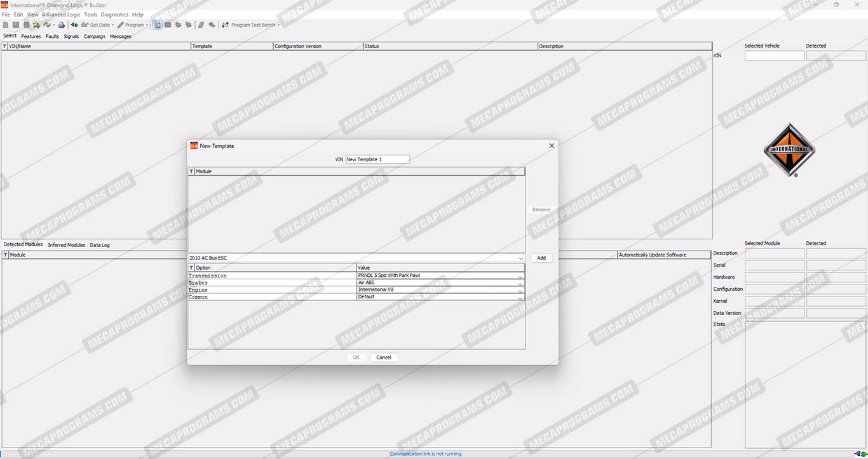Open the dropdown arrow next to the sync icon
Image resolution: width=868 pixels, height=459 pixels.
coord(53,25)
